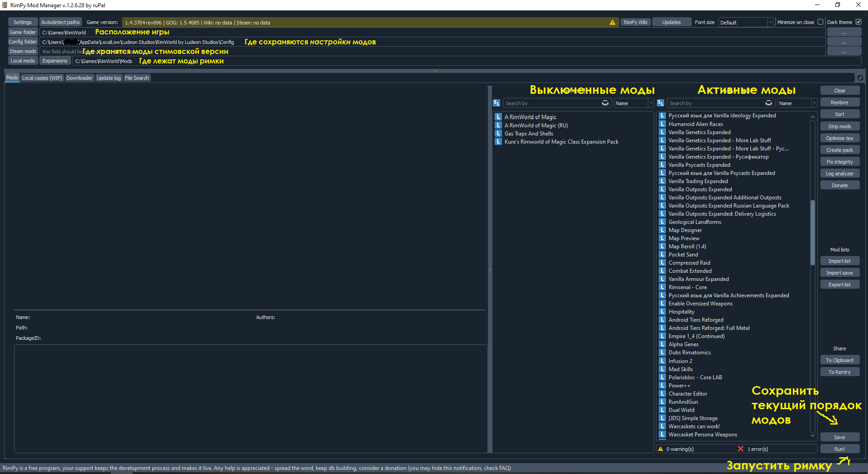Click the refresh icon right of the tab bar
Image resolution: width=868 pixels, height=474 pixels.
pyautogui.click(x=860, y=78)
